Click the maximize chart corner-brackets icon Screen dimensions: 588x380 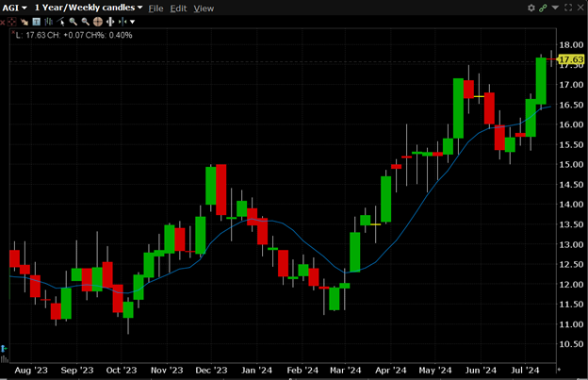[x=568, y=8]
